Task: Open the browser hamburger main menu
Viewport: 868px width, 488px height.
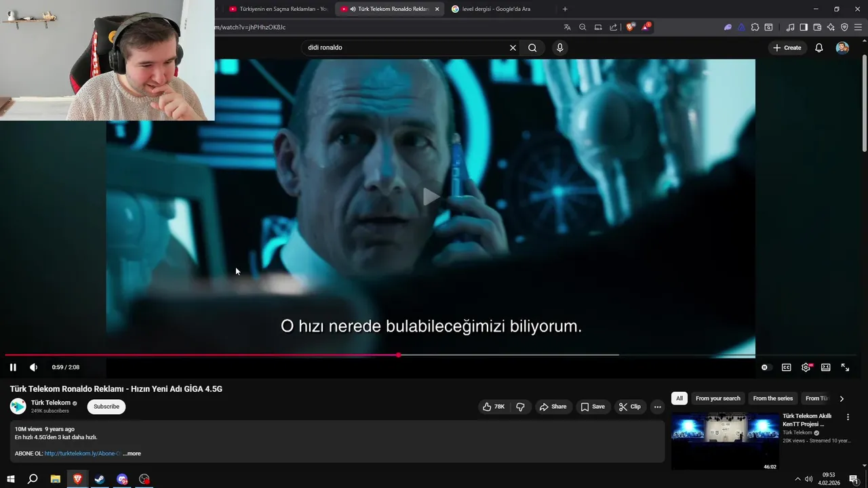Action: [858, 27]
